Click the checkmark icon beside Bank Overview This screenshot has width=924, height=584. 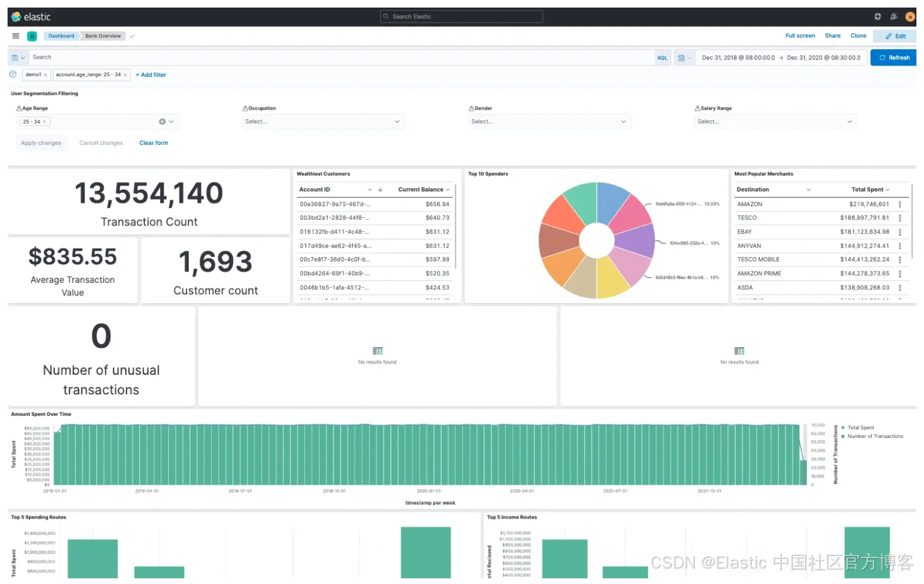132,36
